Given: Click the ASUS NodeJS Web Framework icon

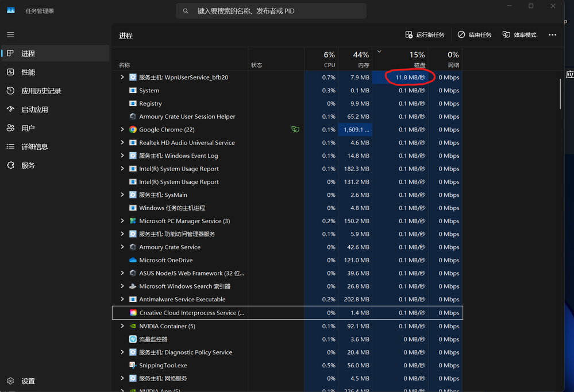Looking at the screenshot, I should (x=133, y=273).
